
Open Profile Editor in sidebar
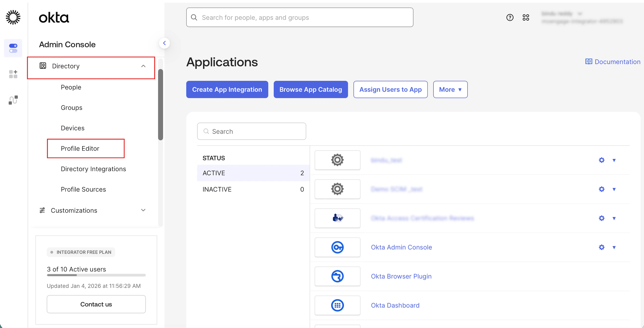pos(80,148)
